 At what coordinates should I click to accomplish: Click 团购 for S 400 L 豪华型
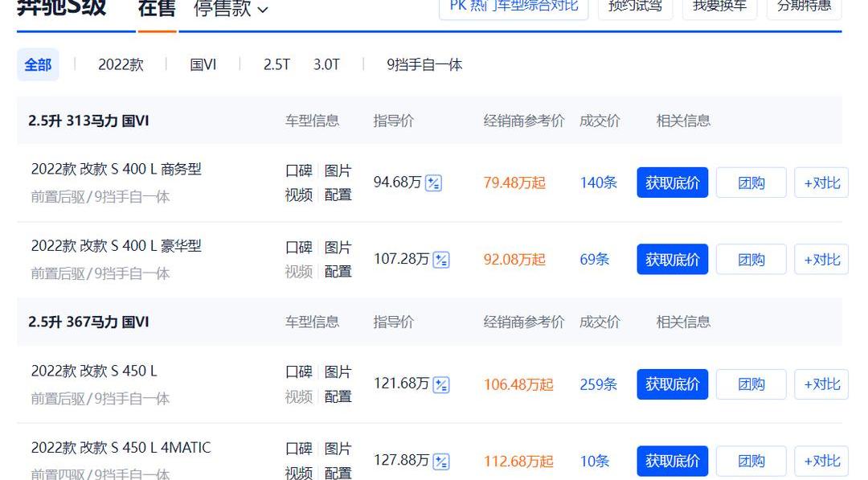(x=751, y=260)
